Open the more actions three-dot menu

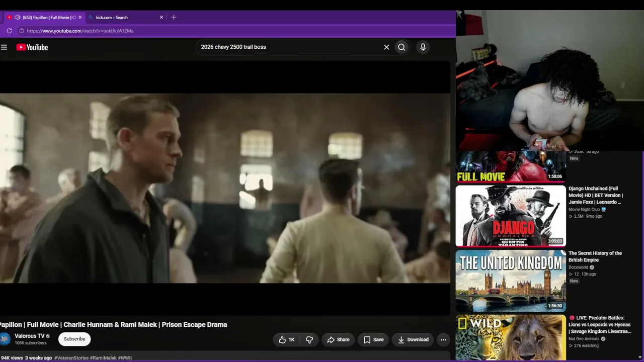click(x=443, y=340)
